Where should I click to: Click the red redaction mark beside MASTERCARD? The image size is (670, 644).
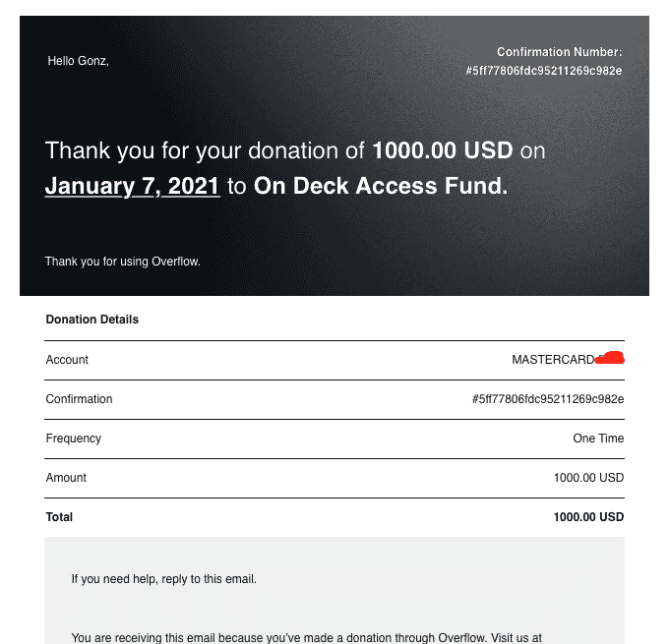tap(610, 358)
